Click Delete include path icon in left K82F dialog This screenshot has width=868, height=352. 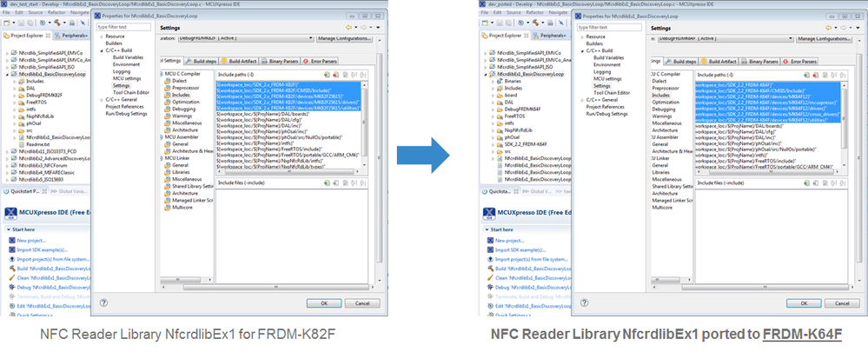point(336,75)
